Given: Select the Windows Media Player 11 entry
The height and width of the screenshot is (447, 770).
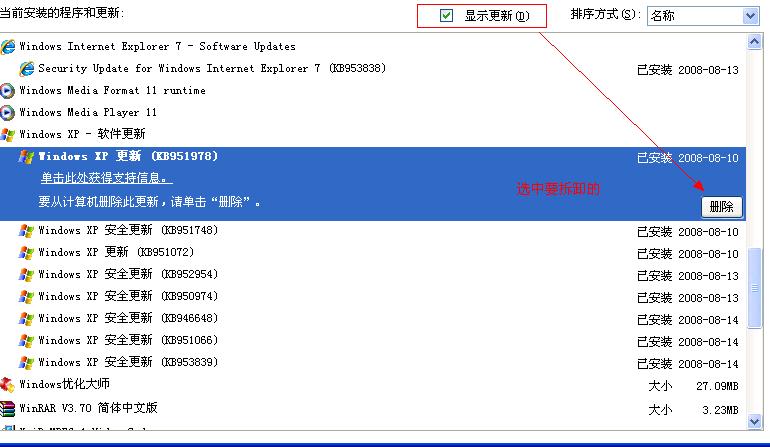Looking at the screenshot, I should (88, 112).
